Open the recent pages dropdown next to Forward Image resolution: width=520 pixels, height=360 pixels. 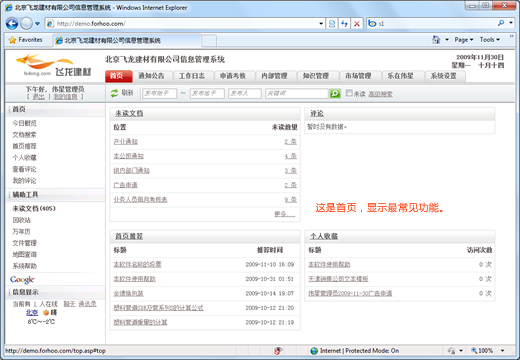pos(37,24)
